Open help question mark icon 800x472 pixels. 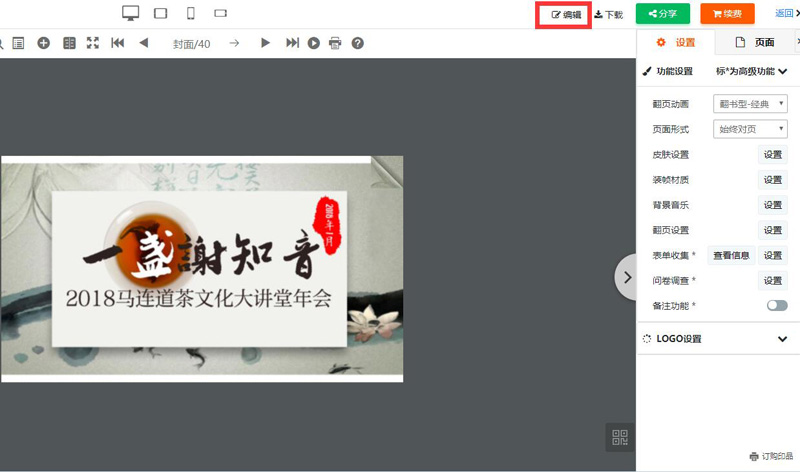click(357, 43)
